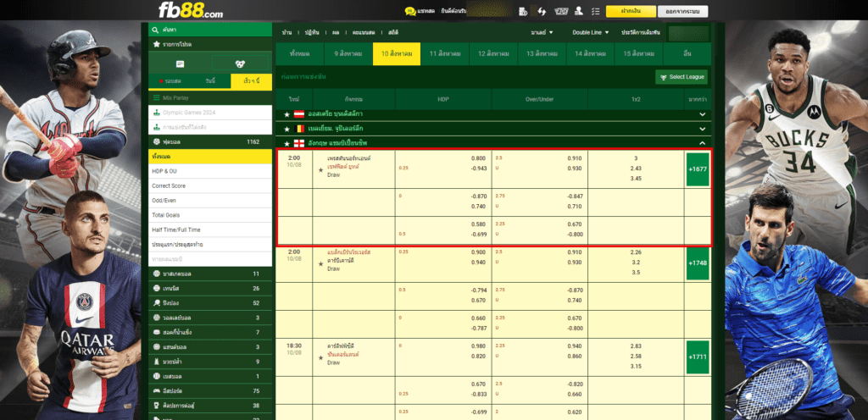The width and height of the screenshot is (868, 420).
Task: Open HDP & OU in sidebar
Action: coord(210,171)
